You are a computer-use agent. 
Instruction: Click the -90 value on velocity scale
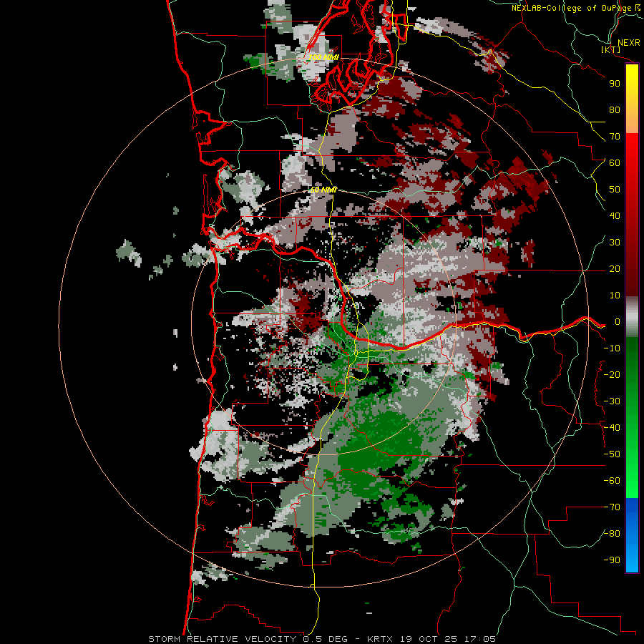(x=612, y=560)
